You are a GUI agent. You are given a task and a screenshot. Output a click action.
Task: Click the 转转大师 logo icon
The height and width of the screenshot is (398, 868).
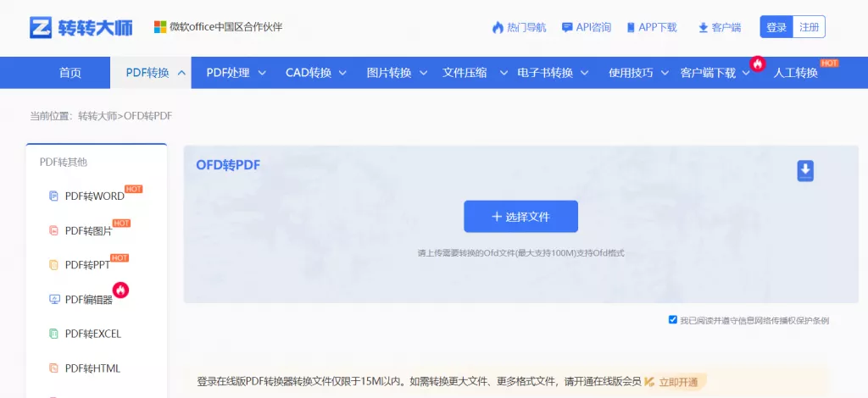pyautogui.click(x=41, y=27)
